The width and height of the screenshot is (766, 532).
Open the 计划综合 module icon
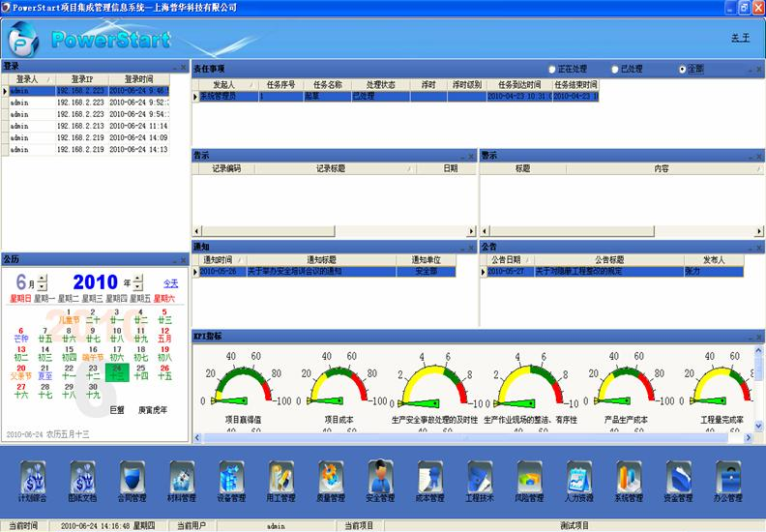33,478
